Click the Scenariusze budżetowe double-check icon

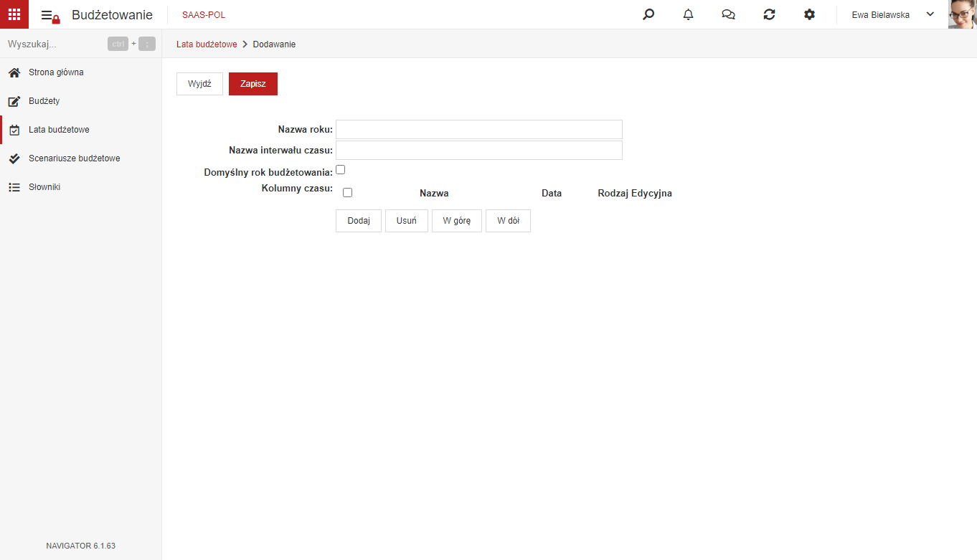pyautogui.click(x=14, y=158)
